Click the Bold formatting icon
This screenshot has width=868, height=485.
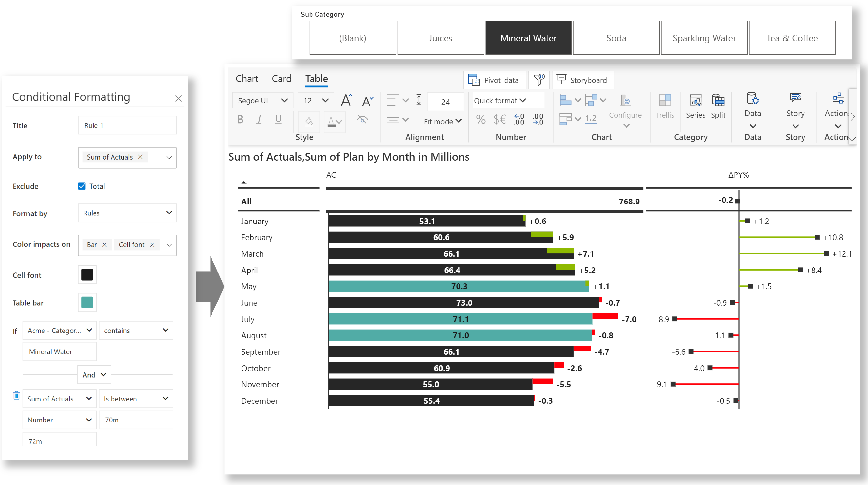tap(240, 119)
